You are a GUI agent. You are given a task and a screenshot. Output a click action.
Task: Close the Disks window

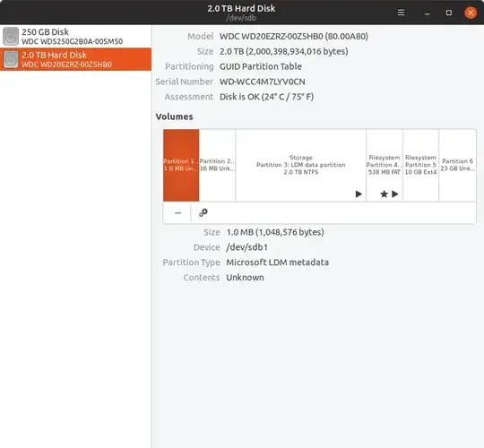[x=471, y=13]
